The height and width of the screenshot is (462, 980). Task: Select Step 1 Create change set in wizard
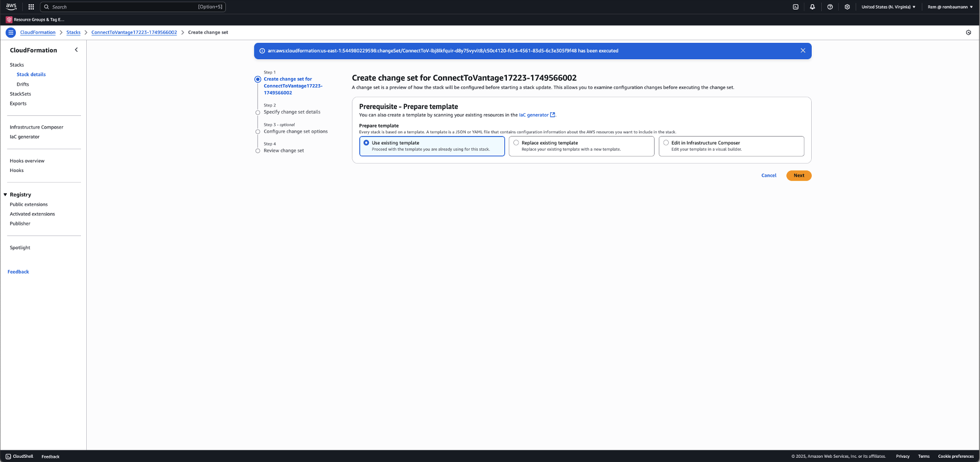[x=293, y=86]
